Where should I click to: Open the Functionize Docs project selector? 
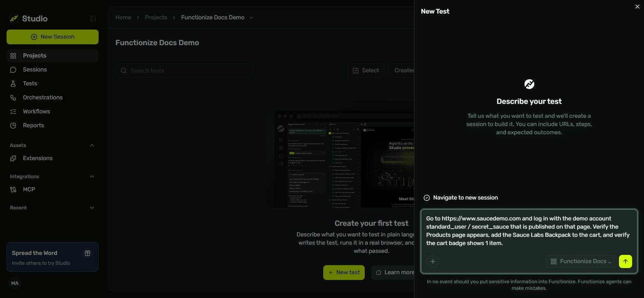click(x=581, y=261)
